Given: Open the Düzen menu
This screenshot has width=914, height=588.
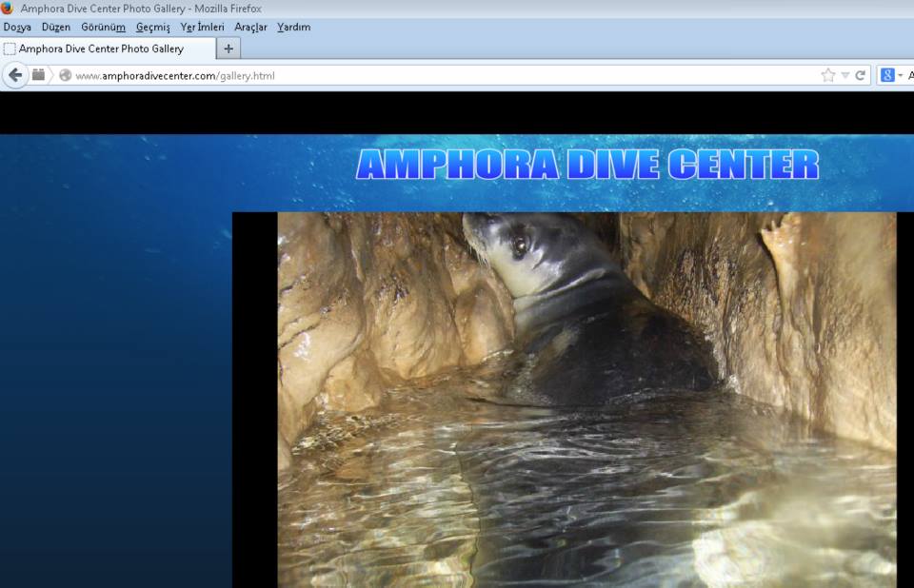Looking at the screenshot, I should click(56, 28).
